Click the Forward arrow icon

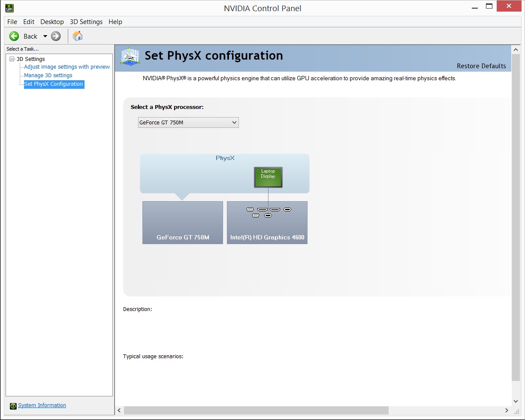[x=56, y=36]
